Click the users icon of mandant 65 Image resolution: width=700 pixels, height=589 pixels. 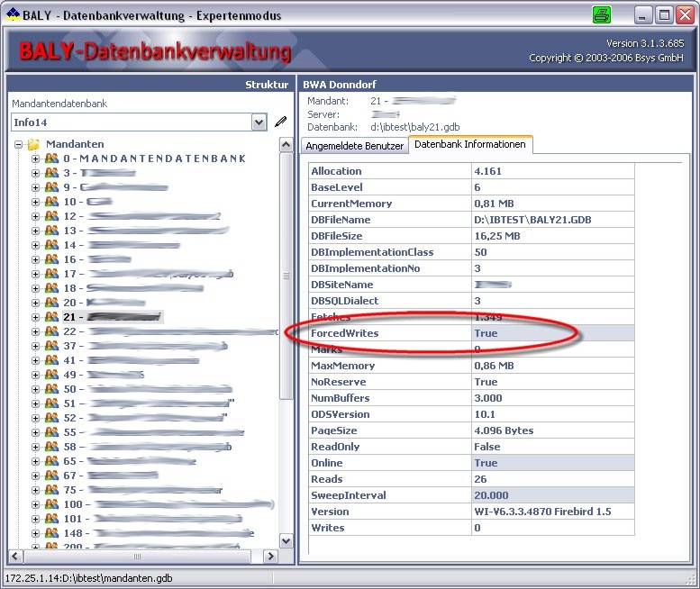point(51,461)
